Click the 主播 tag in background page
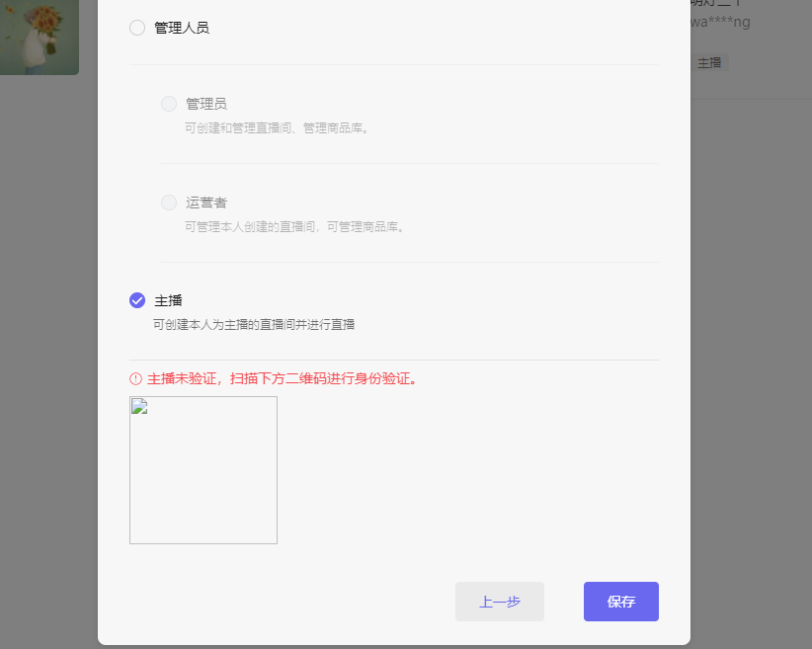The height and width of the screenshot is (649, 812). tap(709, 62)
